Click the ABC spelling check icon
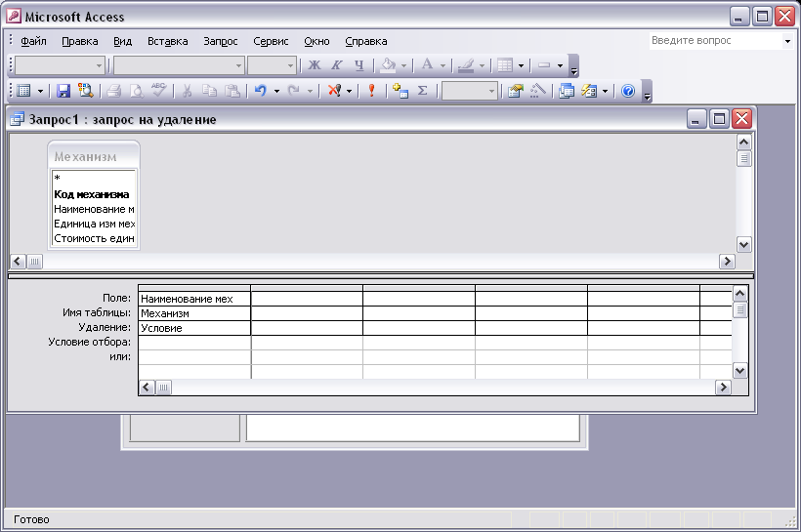Viewport: 801px width, 532px height. [x=159, y=91]
